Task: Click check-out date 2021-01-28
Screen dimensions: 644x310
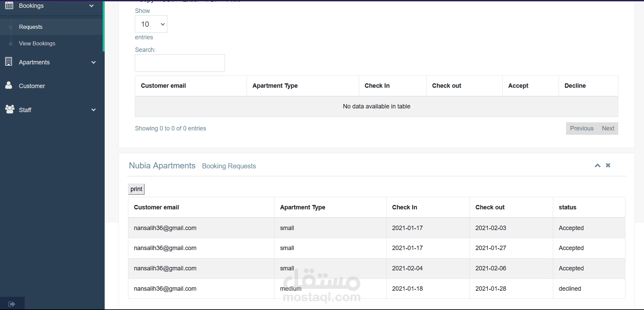Action: [491, 289]
